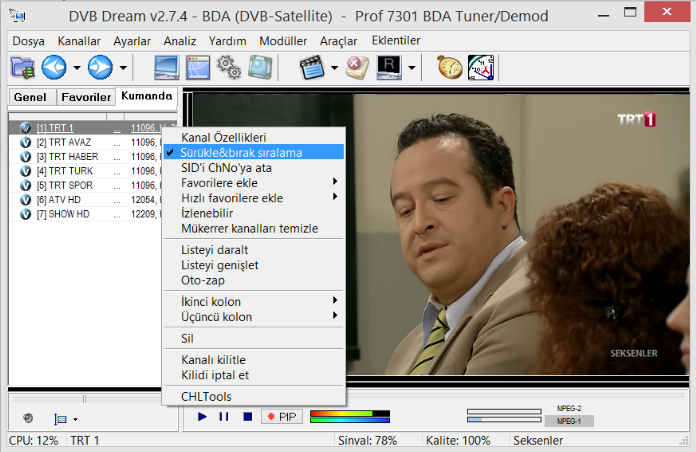The height and width of the screenshot is (452, 696).
Task: Click the clapperboard recording icon
Action: [x=312, y=68]
